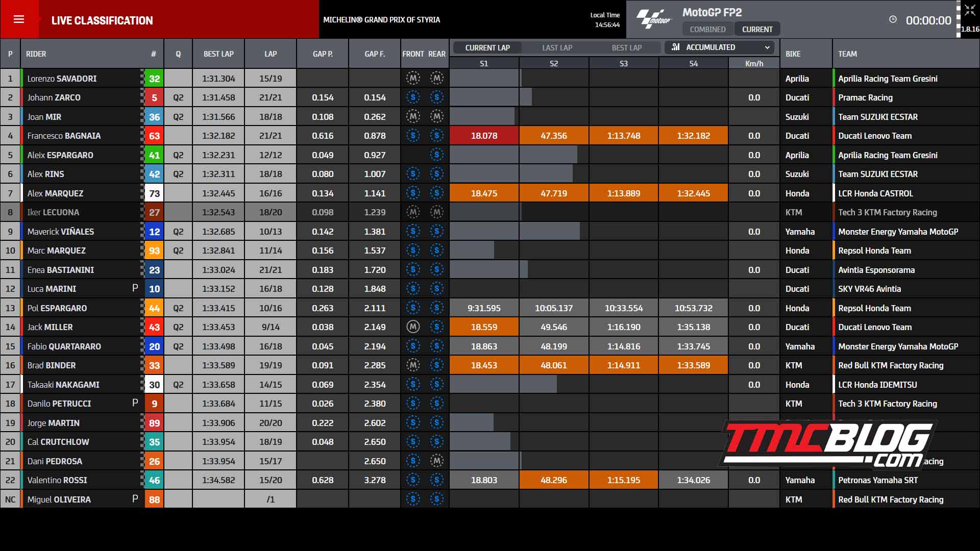Click Takaaki Nakagami's rear tyre icon
980x551 pixels.
click(x=436, y=385)
